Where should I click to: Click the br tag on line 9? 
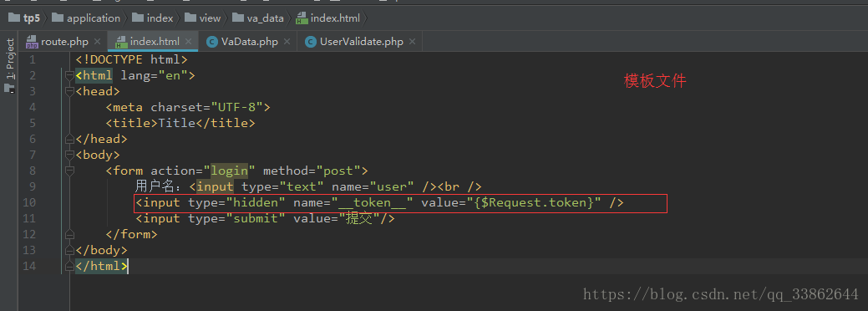click(459, 186)
